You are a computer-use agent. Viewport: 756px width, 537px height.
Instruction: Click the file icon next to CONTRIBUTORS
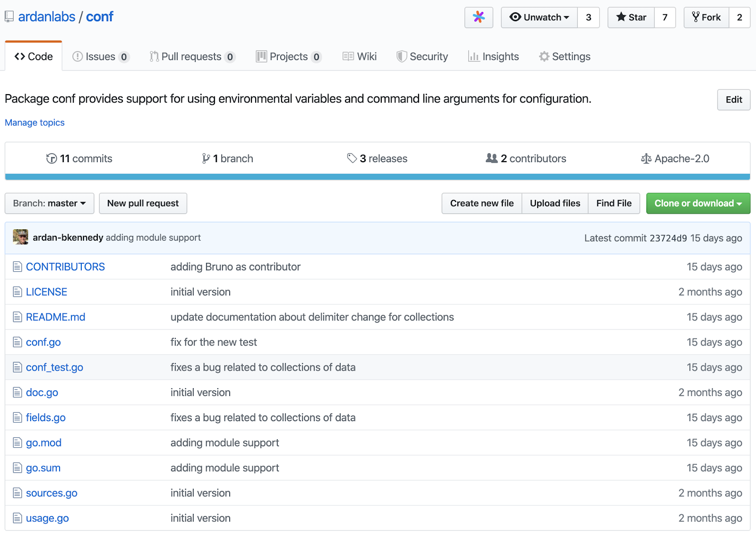click(17, 267)
